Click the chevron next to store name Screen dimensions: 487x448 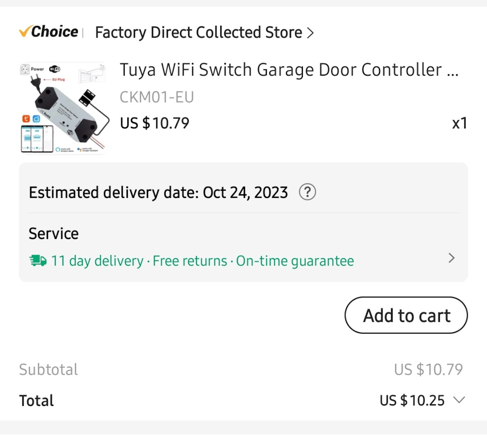click(x=310, y=33)
